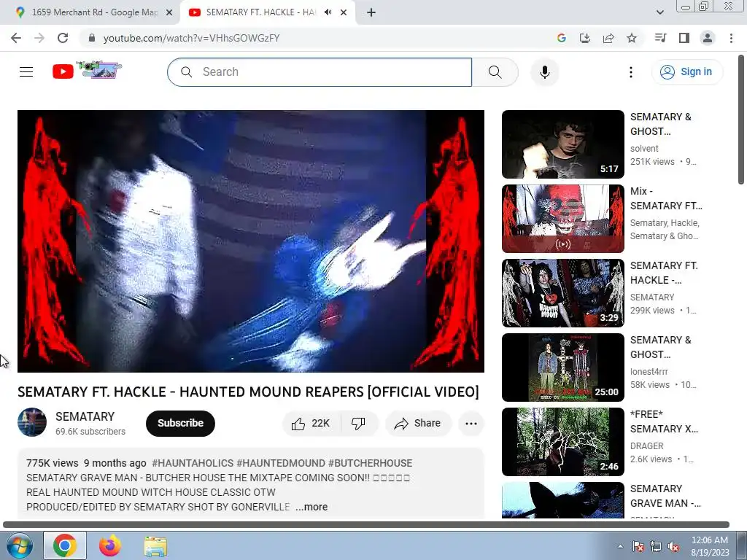Screen dimensions: 747x560
Task: Open #HAUNTEDMOUND hashtag link
Action: coord(281,463)
